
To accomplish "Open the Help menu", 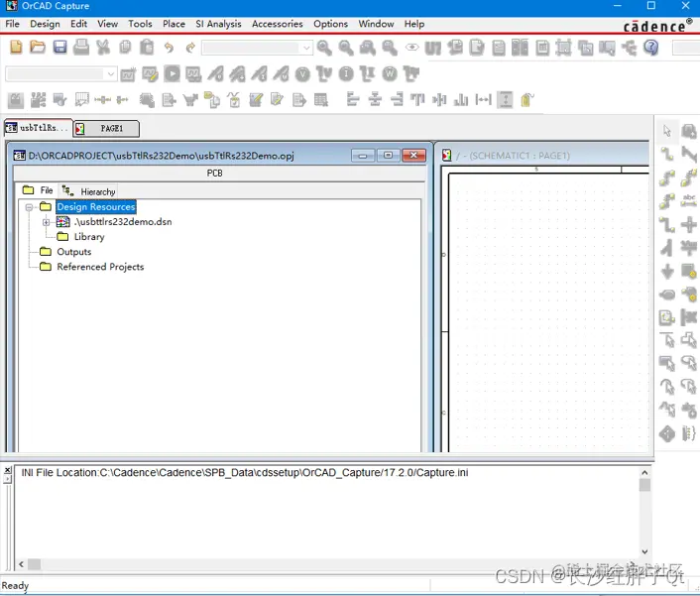I will coord(414,24).
